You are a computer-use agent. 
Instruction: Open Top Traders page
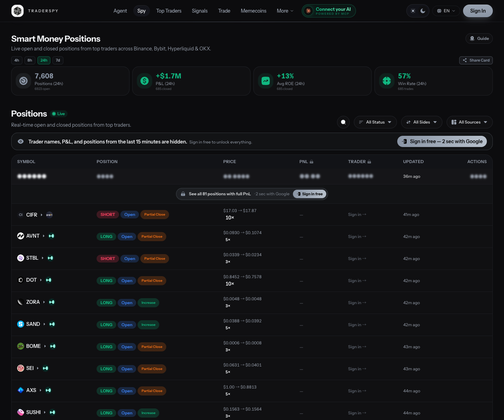point(169,11)
